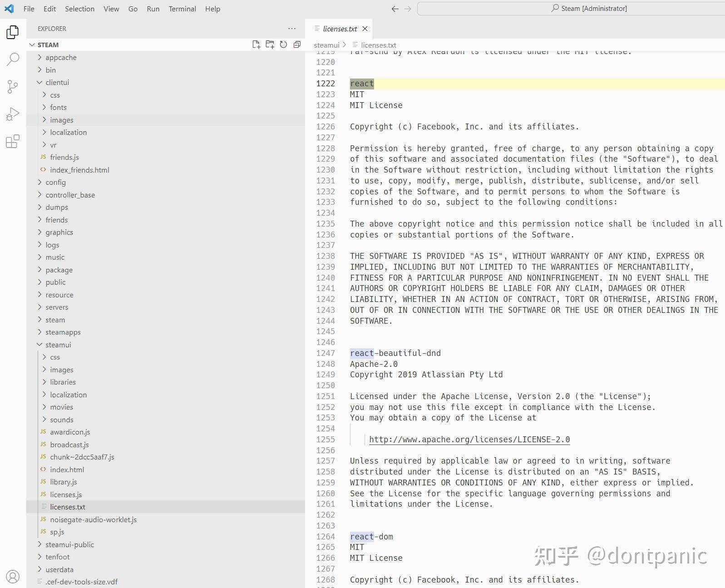Click line number 1222 in gutter

point(326,84)
